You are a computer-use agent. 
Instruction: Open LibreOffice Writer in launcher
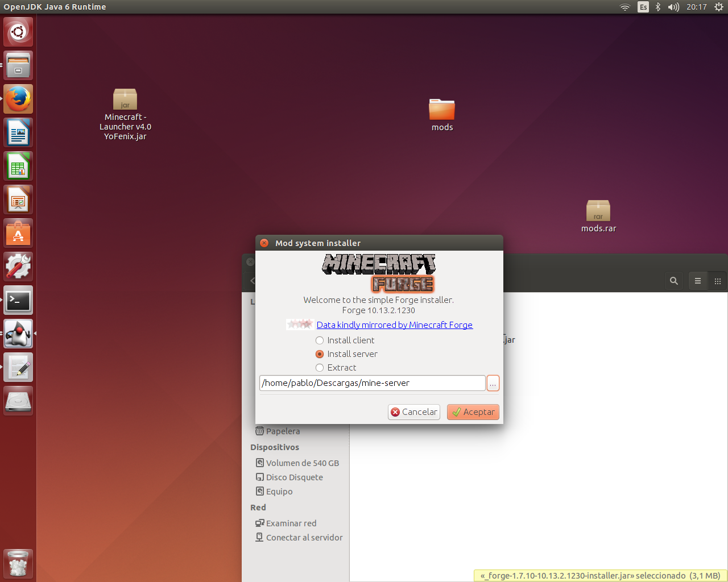point(18,132)
